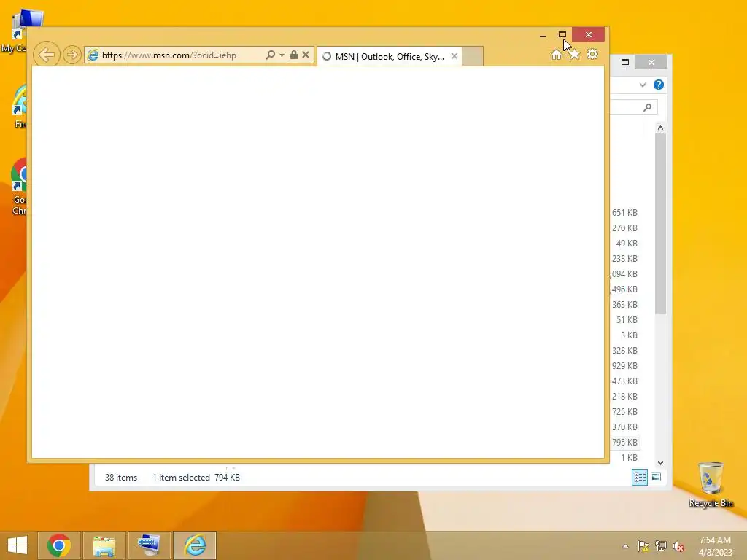Go back using Internet Explorer back arrow
This screenshot has width=747, height=560.
(x=46, y=55)
